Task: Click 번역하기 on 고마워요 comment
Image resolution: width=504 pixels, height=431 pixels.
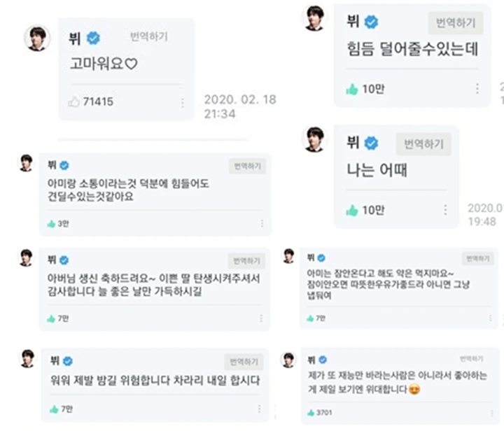Action: 149,36
